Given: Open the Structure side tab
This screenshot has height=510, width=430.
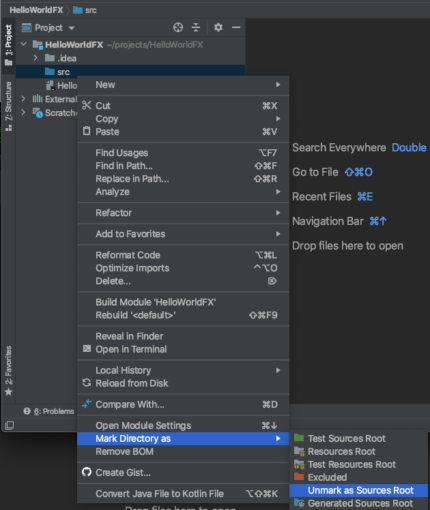Looking at the screenshot, I should (x=8, y=106).
